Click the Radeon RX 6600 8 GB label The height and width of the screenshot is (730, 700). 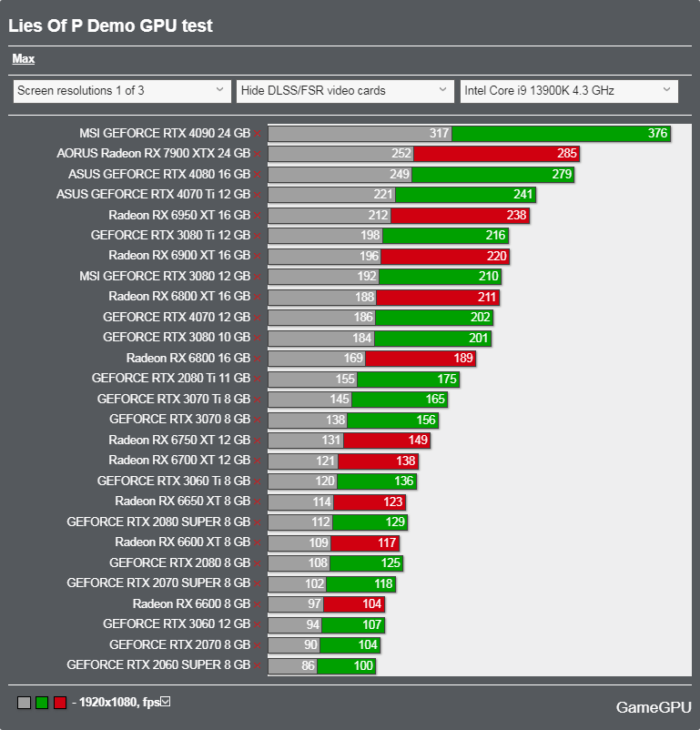[191, 603]
